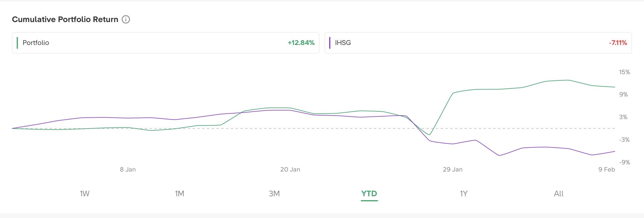Viewport: 644px width, 218px height.
Task: Click the 29 Jan date label
Action: (453, 169)
